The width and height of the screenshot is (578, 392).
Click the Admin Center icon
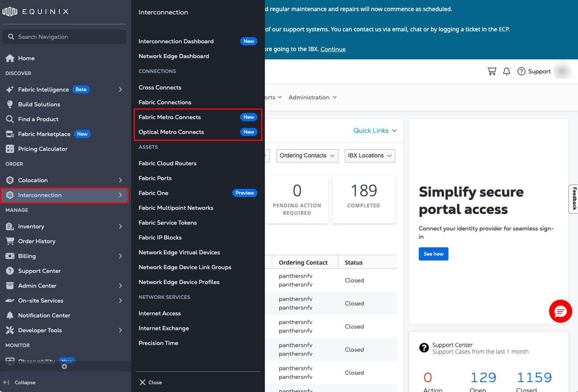[10, 286]
